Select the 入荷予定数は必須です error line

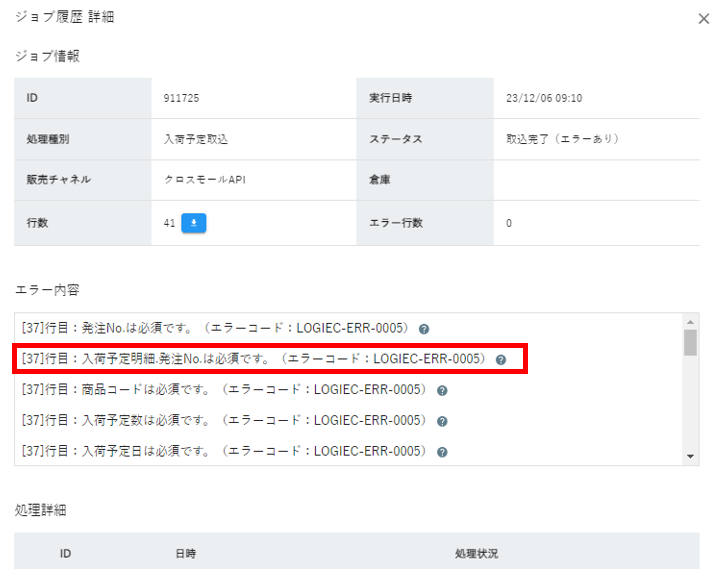point(225,421)
